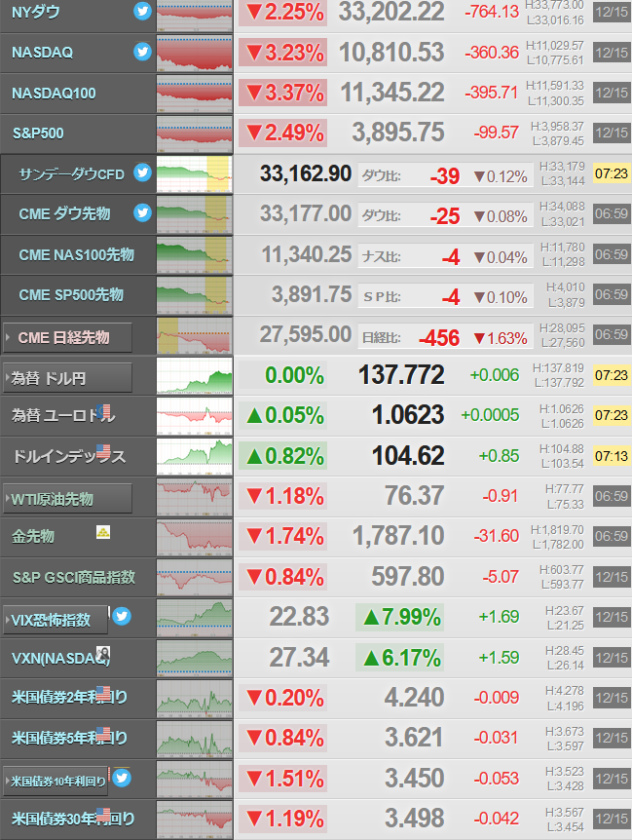Image resolution: width=632 pixels, height=840 pixels.
Task: Open the NASDAQ index link
Action: (42, 53)
